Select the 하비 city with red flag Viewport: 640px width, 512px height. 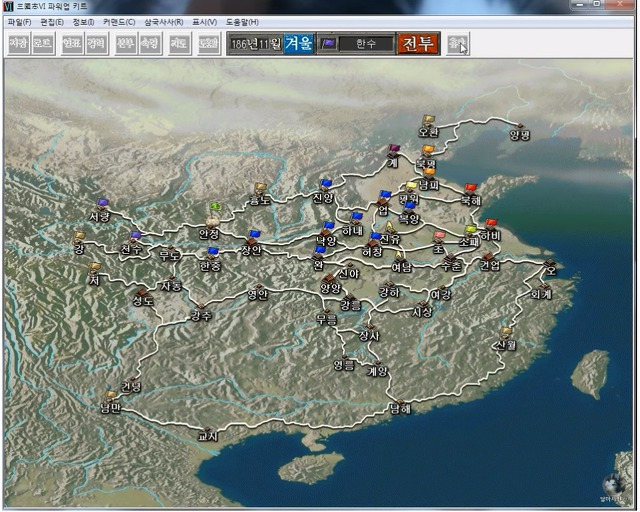pos(490,230)
